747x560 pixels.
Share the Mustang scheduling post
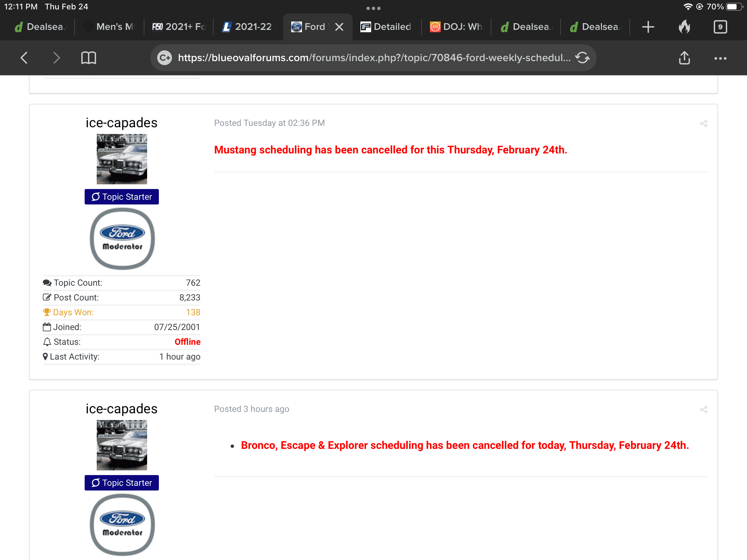tap(703, 124)
